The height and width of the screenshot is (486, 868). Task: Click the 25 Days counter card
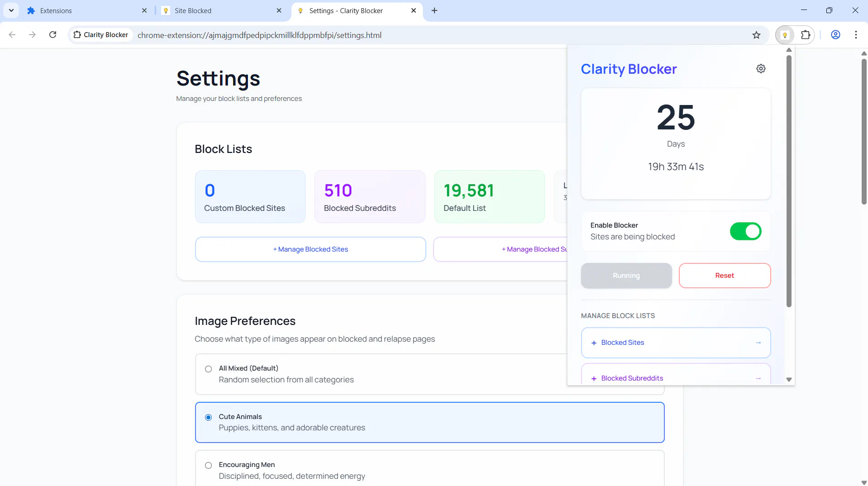point(676,143)
